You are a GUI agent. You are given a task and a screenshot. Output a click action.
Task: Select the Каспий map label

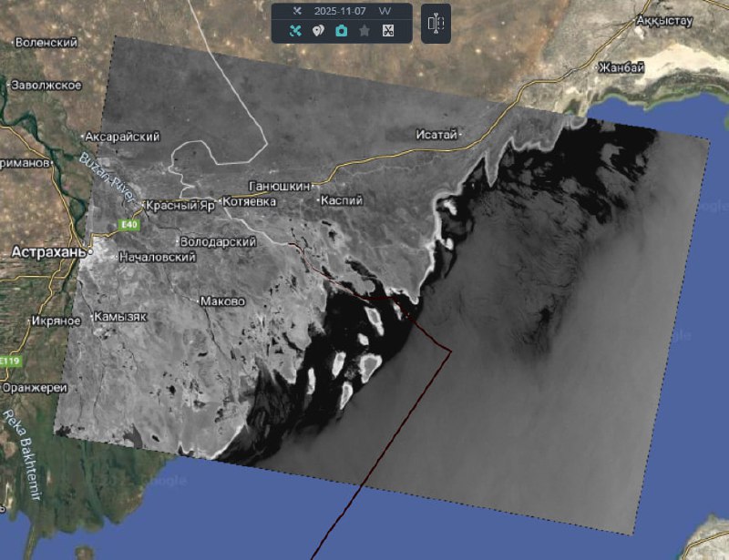[344, 200]
